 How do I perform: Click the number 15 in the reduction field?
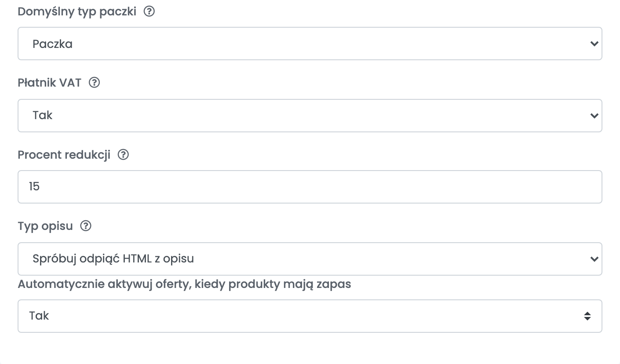tap(34, 186)
